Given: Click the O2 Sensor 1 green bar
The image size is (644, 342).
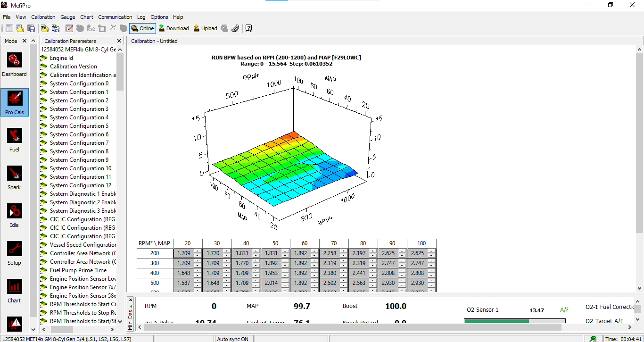Looking at the screenshot, I should (496, 321).
